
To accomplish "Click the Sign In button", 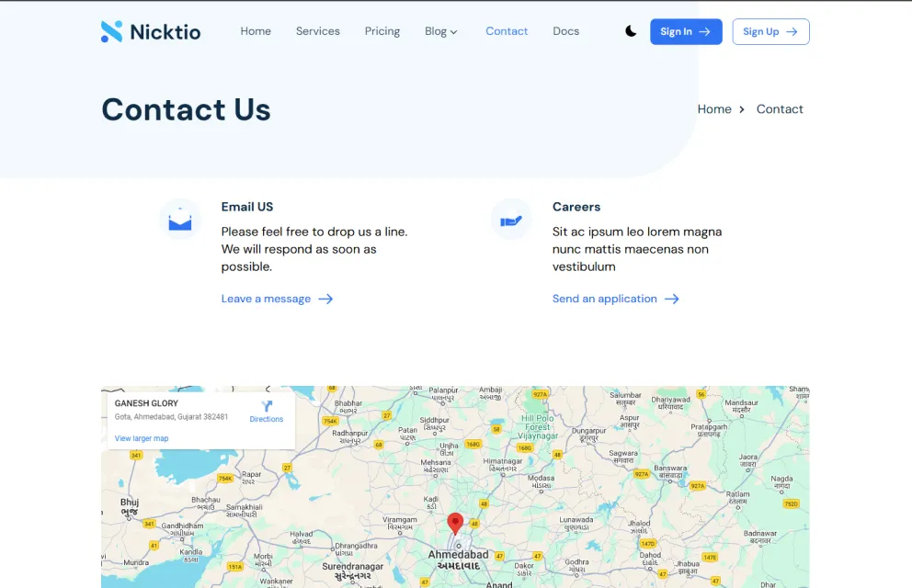I will [x=686, y=31].
